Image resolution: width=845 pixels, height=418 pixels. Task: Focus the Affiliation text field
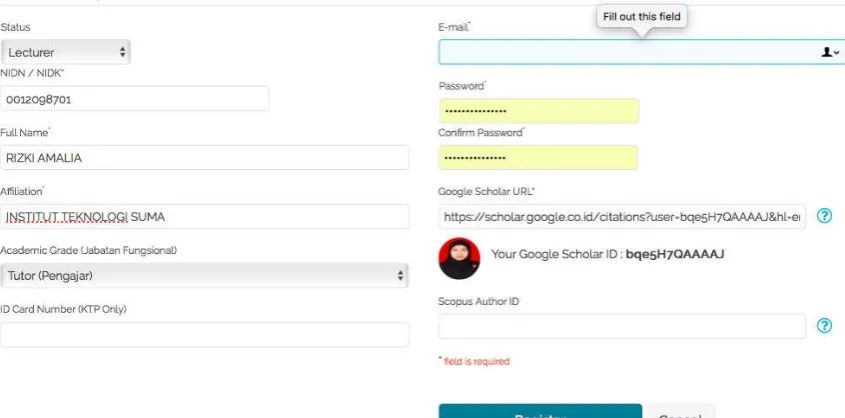(x=204, y=217)
